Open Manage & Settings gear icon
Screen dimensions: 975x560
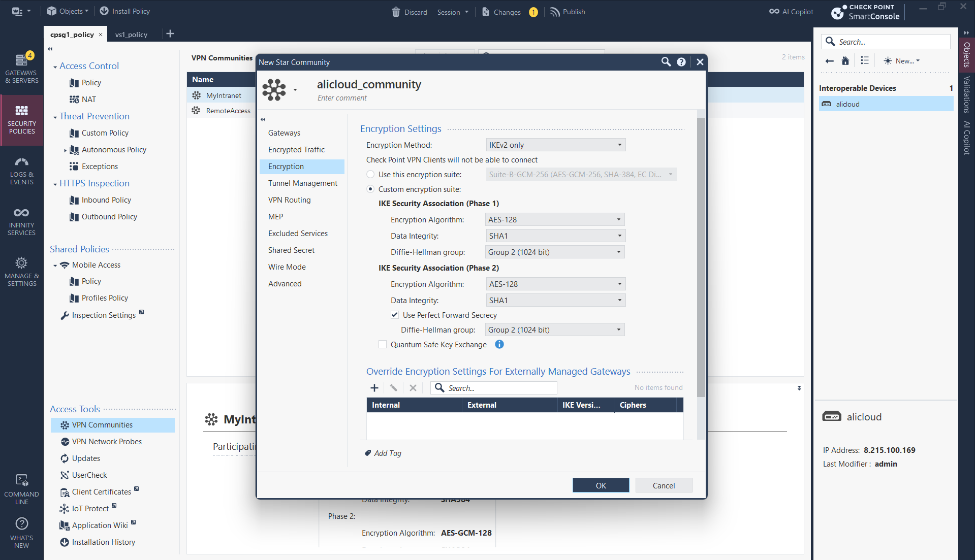pos(21,263)
